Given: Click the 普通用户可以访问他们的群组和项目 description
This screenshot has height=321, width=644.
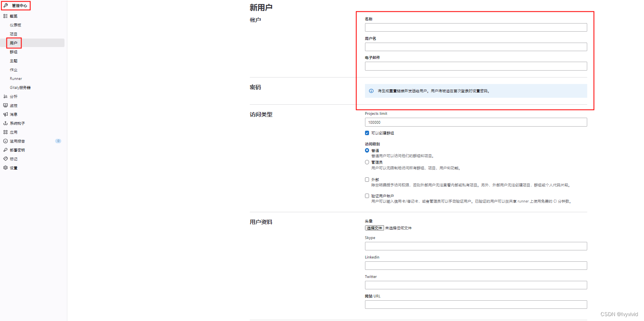Looking at the screenshot, I should pyautogui.click(x=403, y=156).
